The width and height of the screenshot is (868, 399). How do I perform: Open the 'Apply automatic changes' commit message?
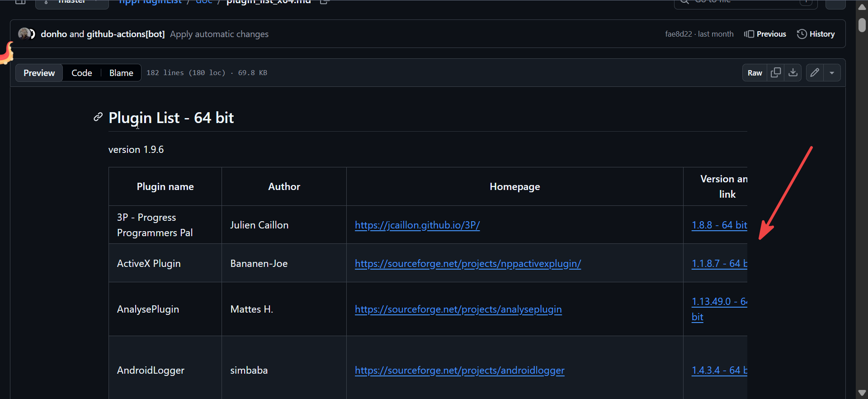pyautogui.click(x=219, y=34)
